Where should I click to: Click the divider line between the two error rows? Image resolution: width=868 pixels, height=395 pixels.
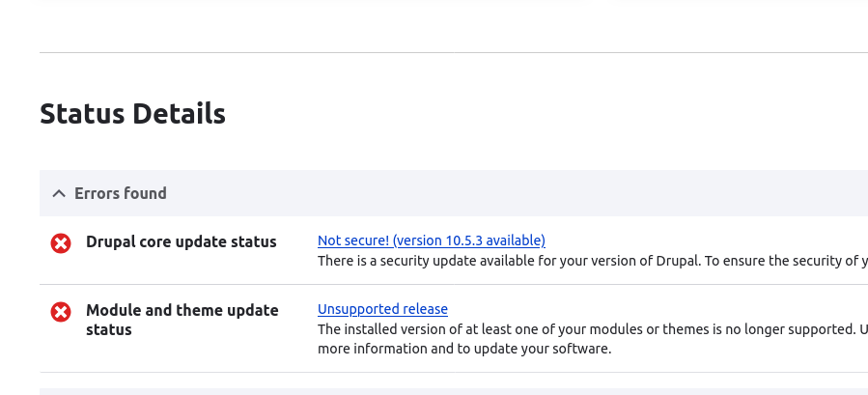point(454,285)
